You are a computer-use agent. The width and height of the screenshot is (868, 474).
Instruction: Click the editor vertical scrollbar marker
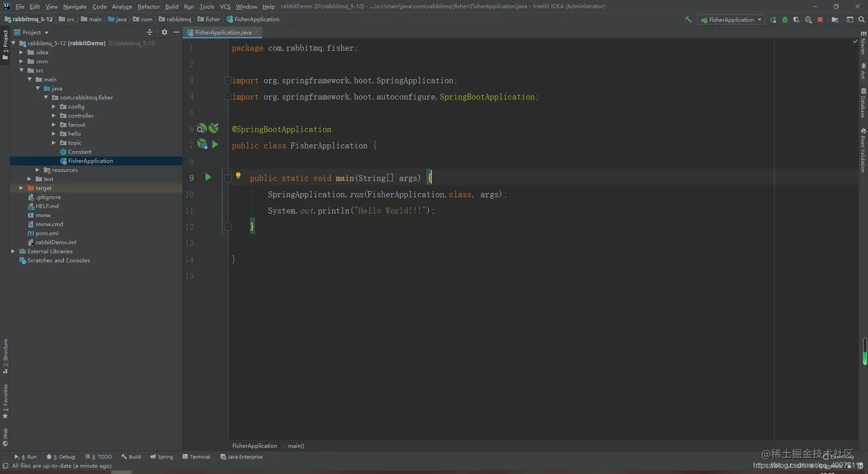pos(865,352)
